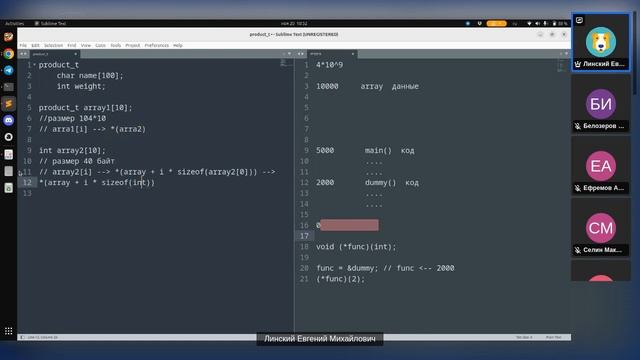Click the side bar toggle in status bar
Image resolution: width=640 pixels, height=360 pixels.
coord(22,337)
